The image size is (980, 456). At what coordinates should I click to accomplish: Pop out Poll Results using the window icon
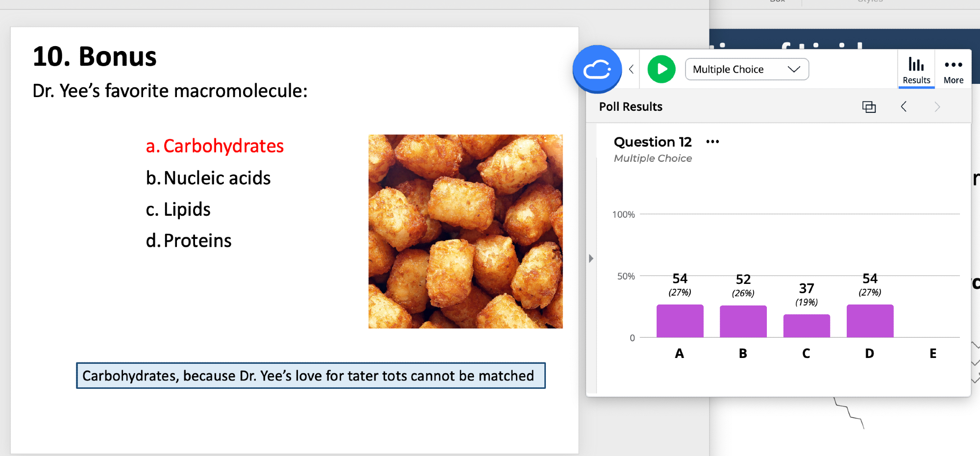tap(869, 107)
